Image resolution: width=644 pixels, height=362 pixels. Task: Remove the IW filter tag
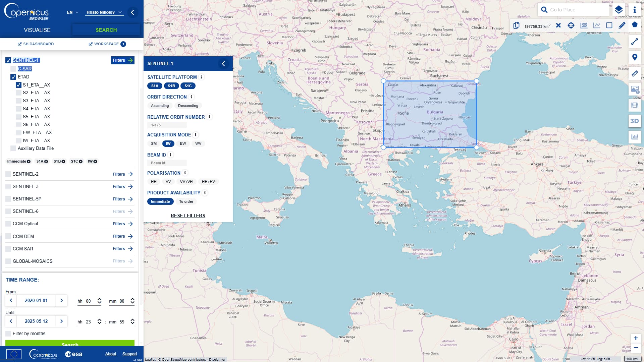coord(95,162)
